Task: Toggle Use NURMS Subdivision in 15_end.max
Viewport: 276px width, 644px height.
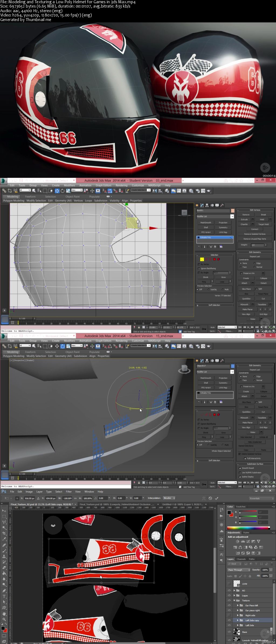Action: point(240,472)
